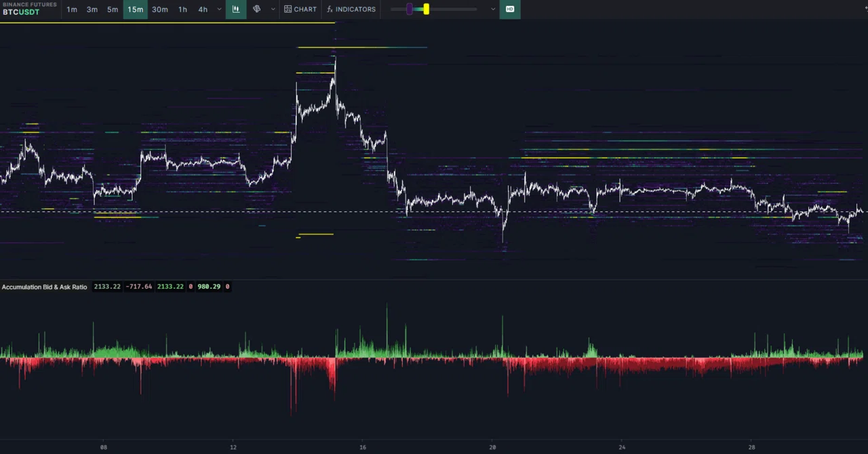Click the 08 time axis label
Screen dimensions: 868x454
(104, 447)
